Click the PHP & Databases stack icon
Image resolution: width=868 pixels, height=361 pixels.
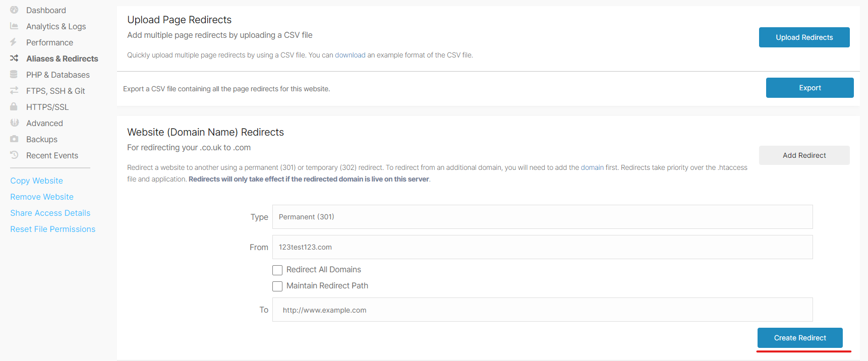click(14, 75)
